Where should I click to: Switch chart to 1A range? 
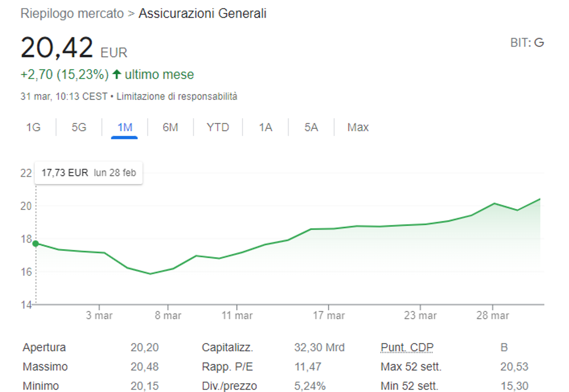266,127
